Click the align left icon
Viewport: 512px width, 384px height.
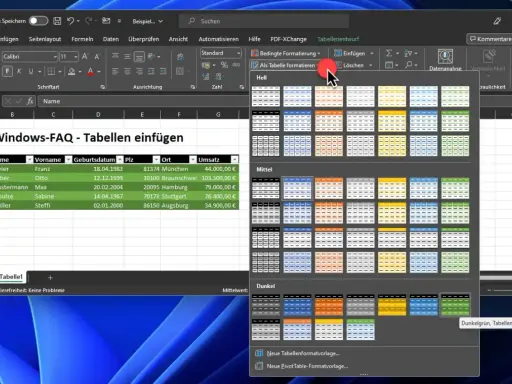115,71
